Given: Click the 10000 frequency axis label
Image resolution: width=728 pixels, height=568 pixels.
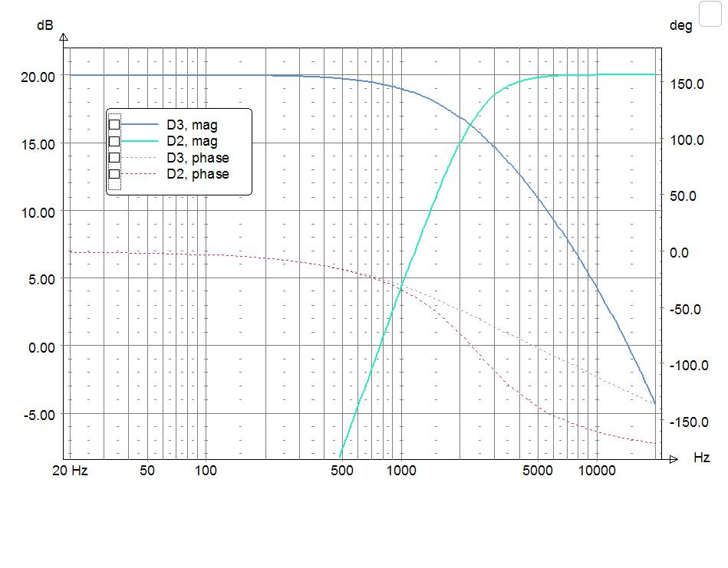Looking at the screenshot, I should 597,471.
